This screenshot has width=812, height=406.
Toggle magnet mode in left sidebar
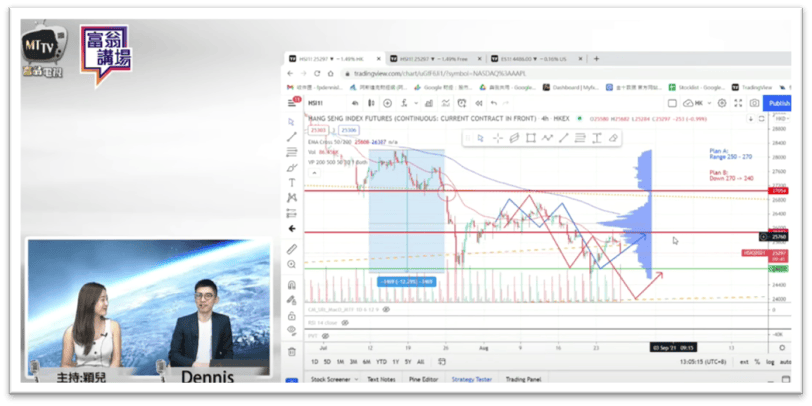point(292,285)
